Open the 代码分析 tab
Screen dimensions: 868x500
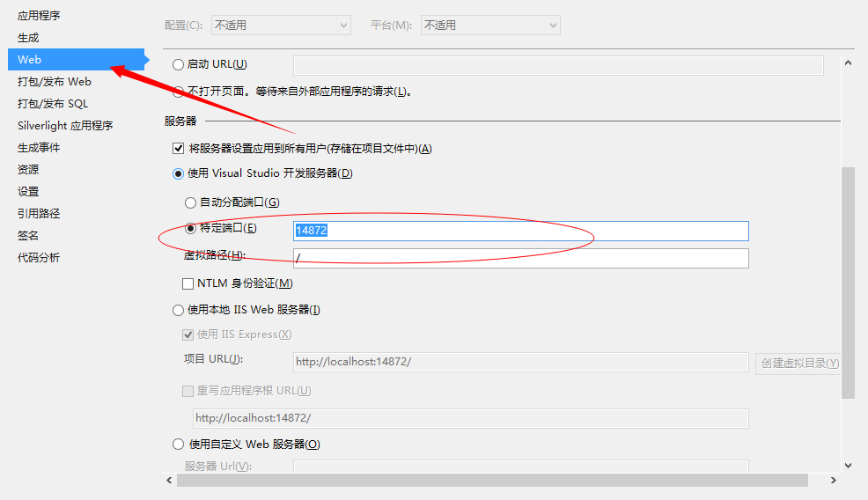pos(39,257)
